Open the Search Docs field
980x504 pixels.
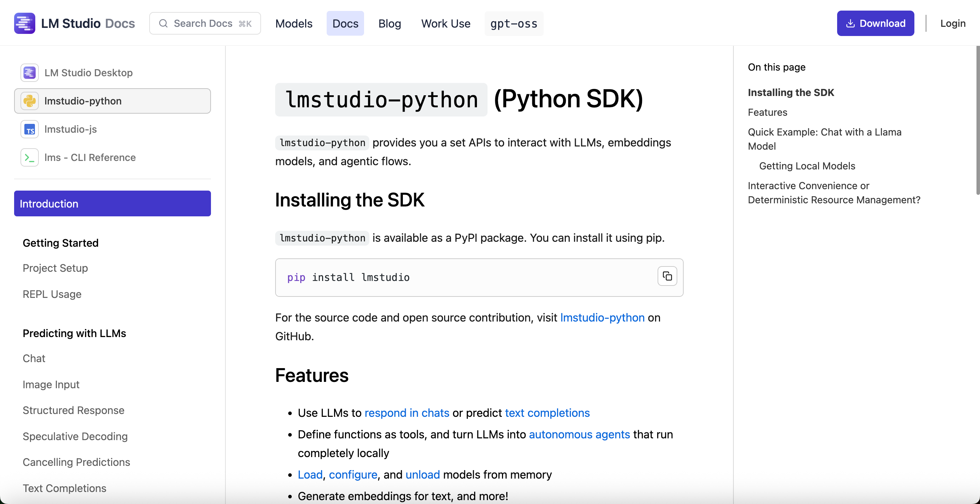pyautogui.click(x=205, y=23)
